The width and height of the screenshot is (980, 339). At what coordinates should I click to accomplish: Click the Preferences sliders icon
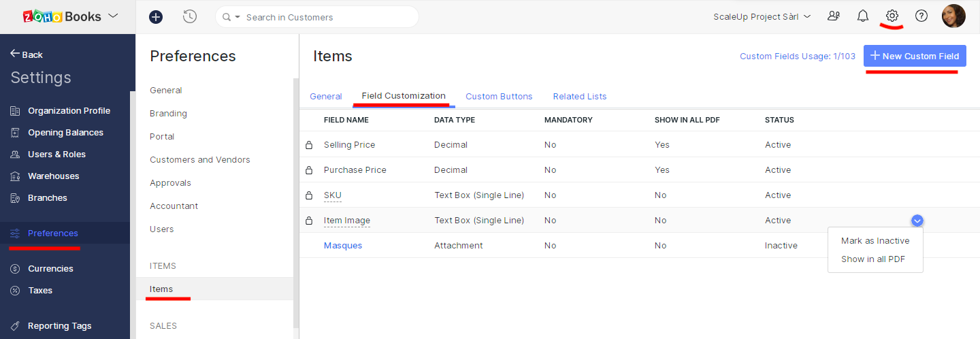(x=15, y=233)
